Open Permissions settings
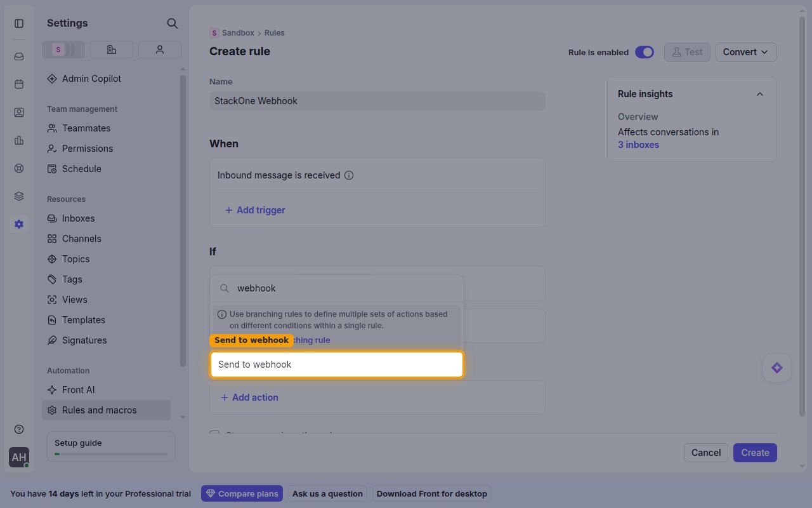This screenshot has height=508, width=812. click(106, 149)
